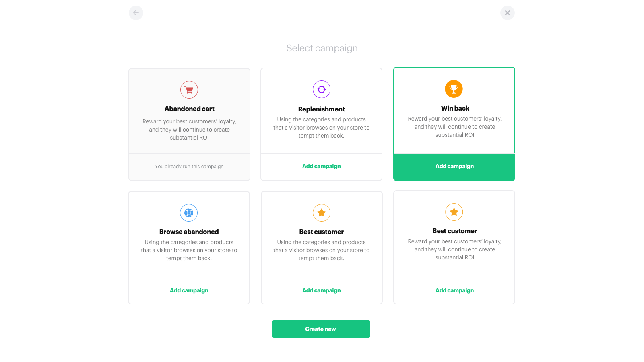Add Best customer campaign that rewards loyalty
Viewport: 644px width, 362px height.
pyautogui.click(x=454, y=290)
